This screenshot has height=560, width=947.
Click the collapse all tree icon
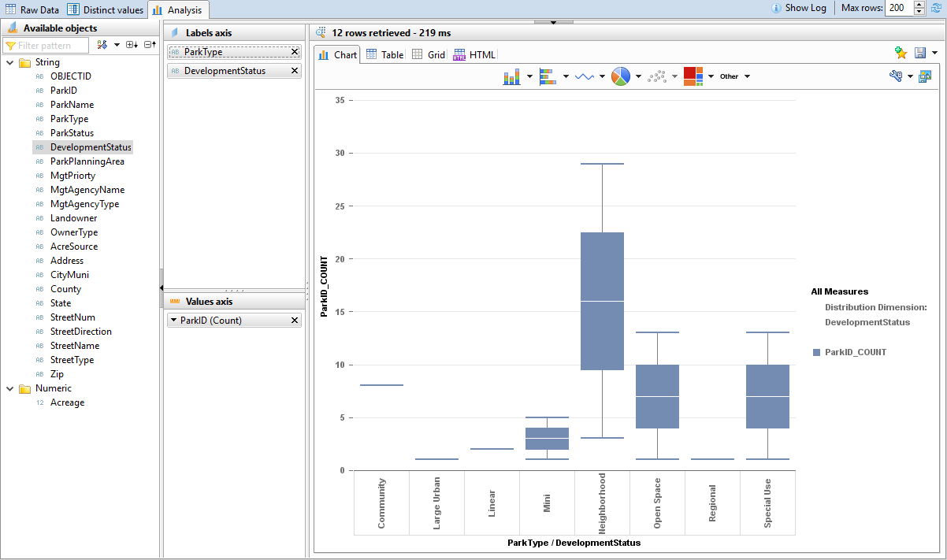tap(149, 46)
